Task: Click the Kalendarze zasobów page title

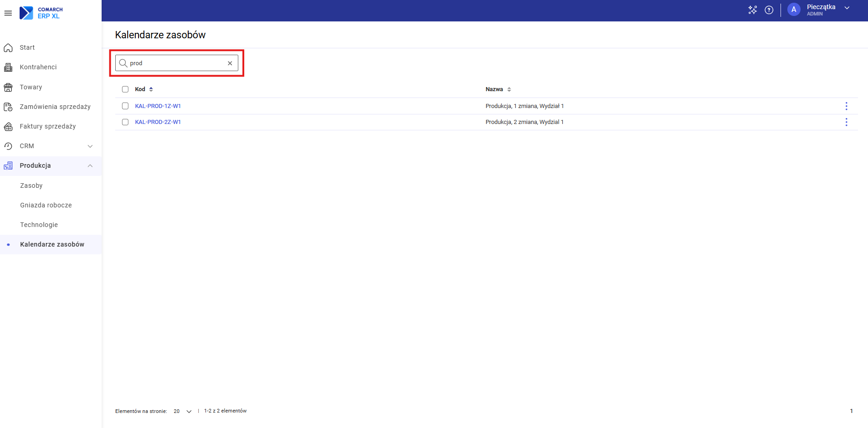Action: (x=160, y=35)
